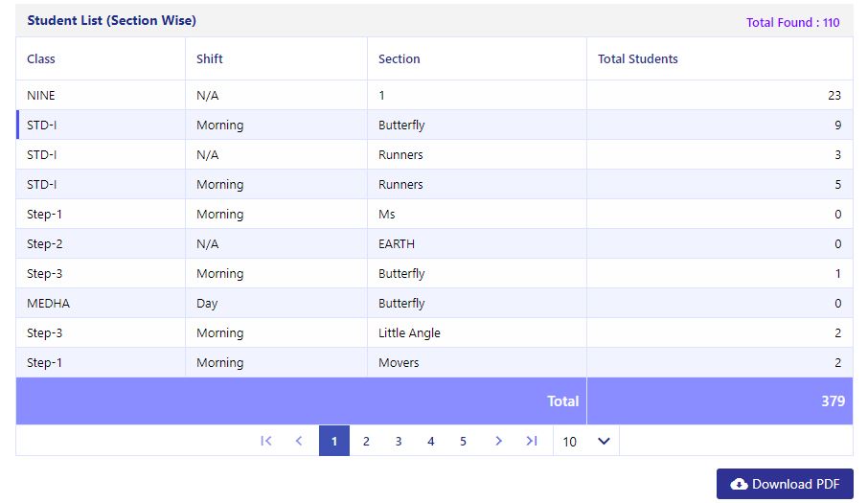Select page 1 in the pagination
The height and width of the screenshot is (503, 868).
click(334, 441)
